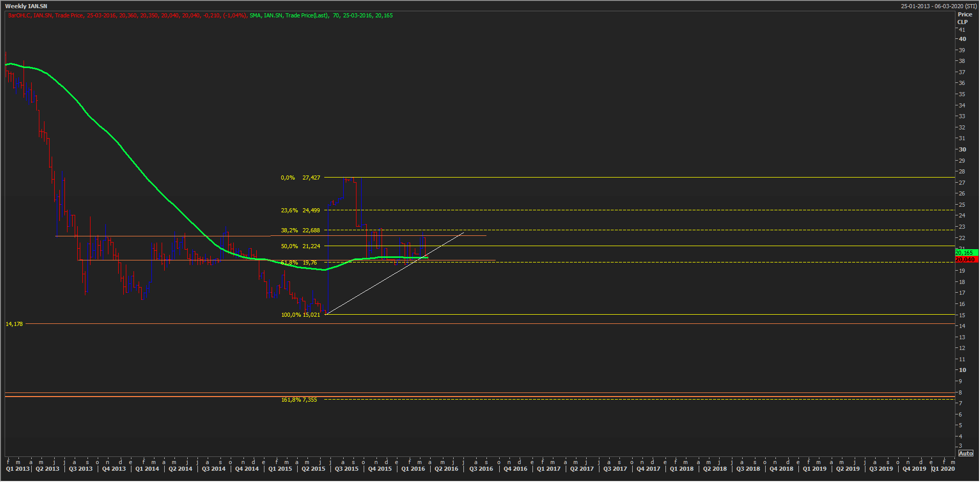This screenshot has height=482, width=980.
Task: Click the 35 price axis tick
Action: pos(962,94)
